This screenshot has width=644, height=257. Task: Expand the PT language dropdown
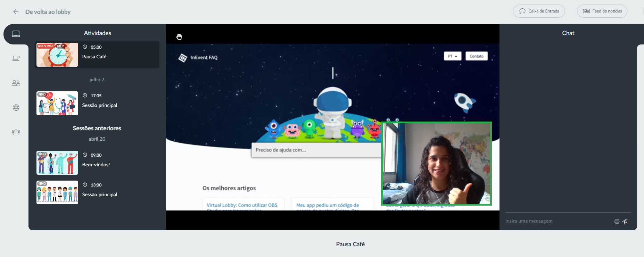click(453, 56)
